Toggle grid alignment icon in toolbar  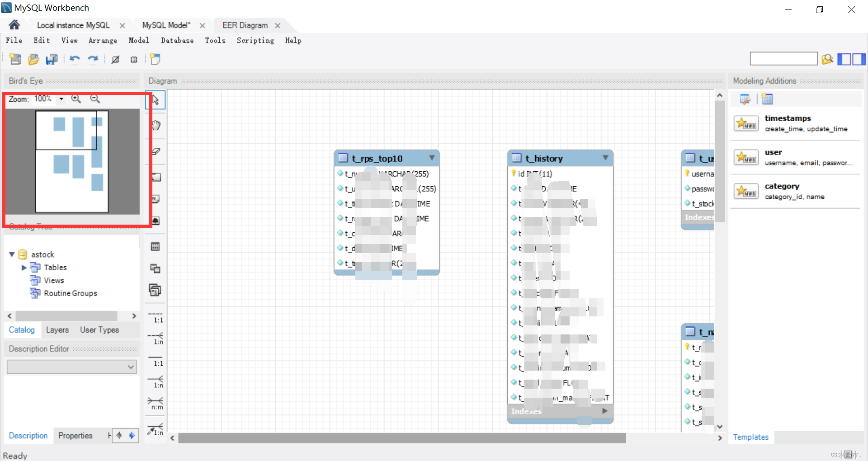pos(115,59)
